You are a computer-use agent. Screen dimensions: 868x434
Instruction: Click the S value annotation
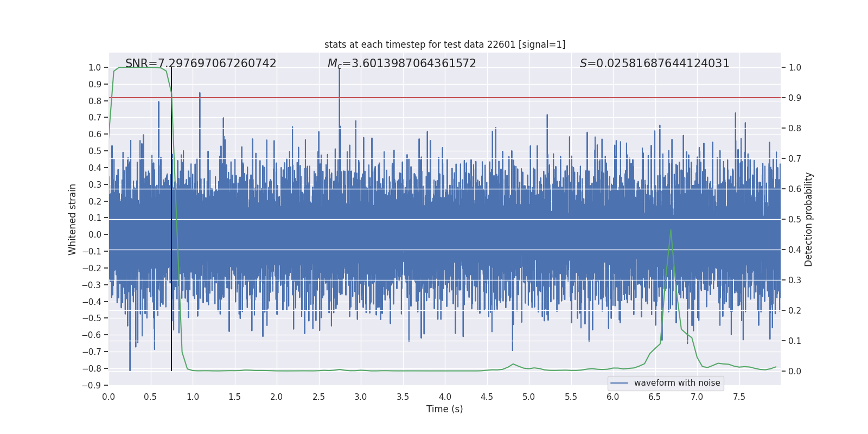coord(655,63)
